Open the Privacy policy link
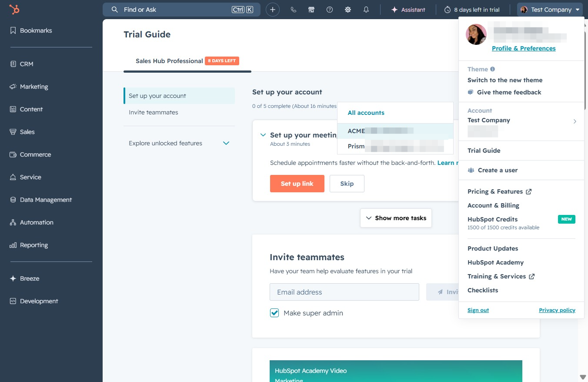This screenshot has width=588, height=382. point(557,310)
